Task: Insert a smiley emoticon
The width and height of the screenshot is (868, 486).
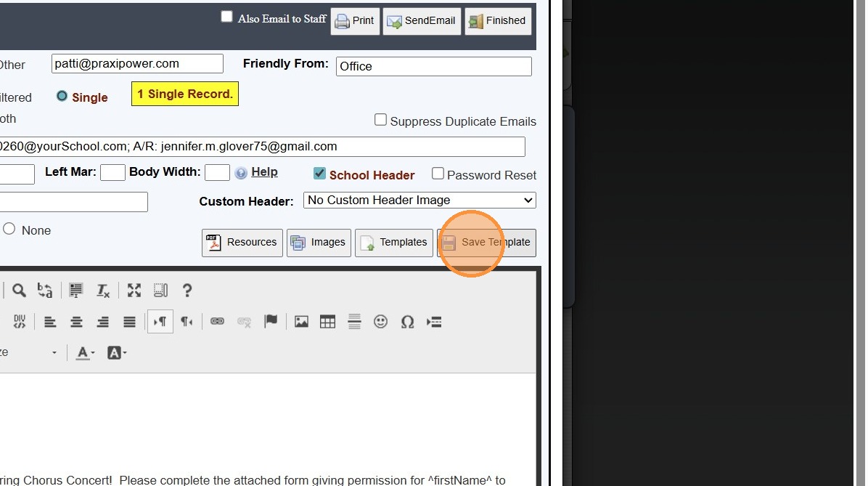Action: pyautogui.click(x=381, y=321)
